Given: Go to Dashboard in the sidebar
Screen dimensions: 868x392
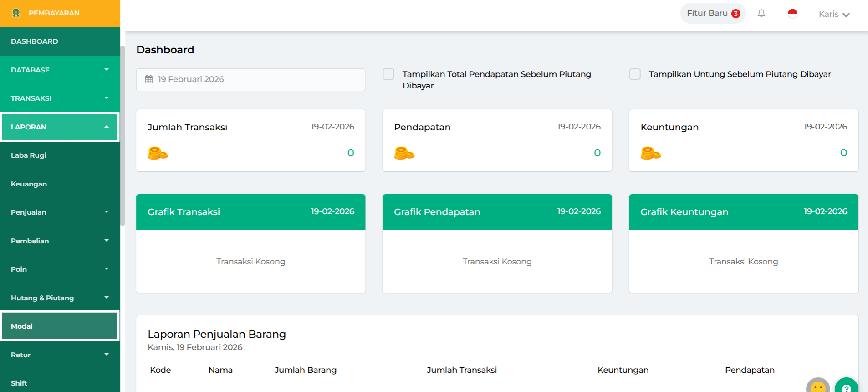Looking at the screenshot, I should pos(35,41).
